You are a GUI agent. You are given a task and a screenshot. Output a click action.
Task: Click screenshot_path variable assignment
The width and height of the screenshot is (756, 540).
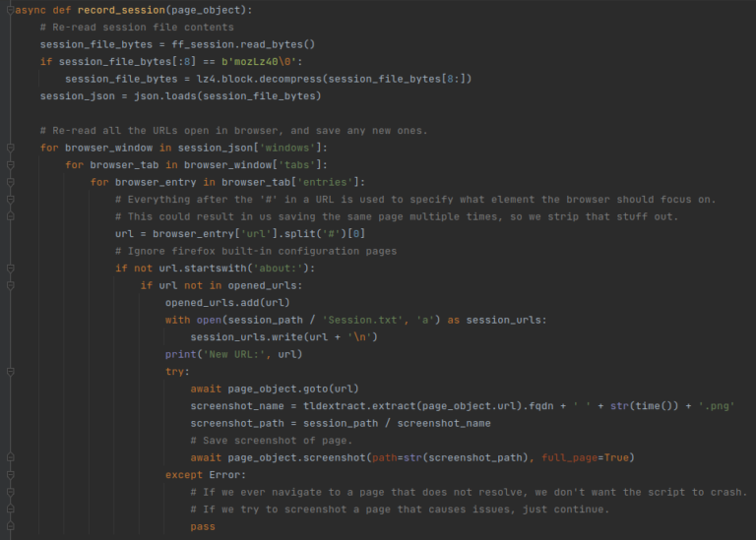coord(237,423)
